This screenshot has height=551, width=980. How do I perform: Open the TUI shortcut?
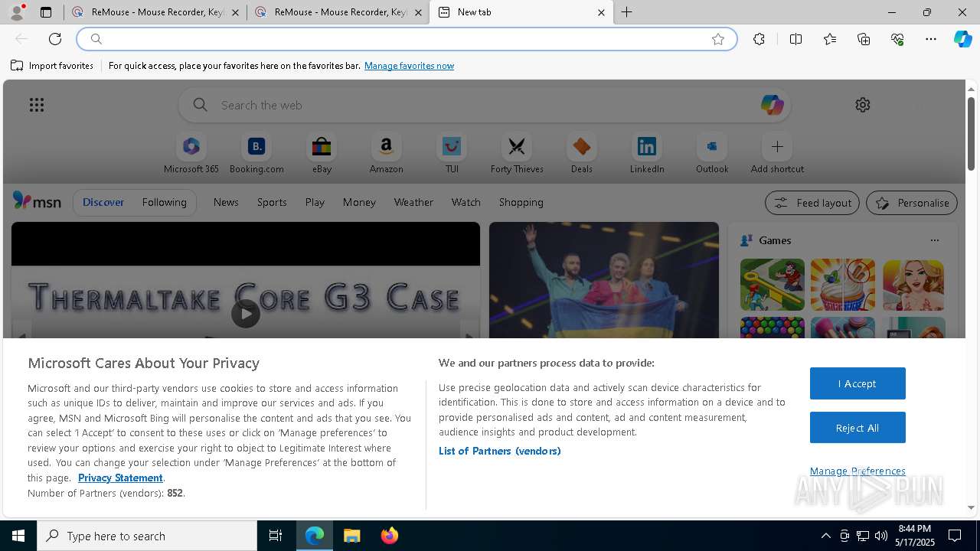[x=452, y=154]
